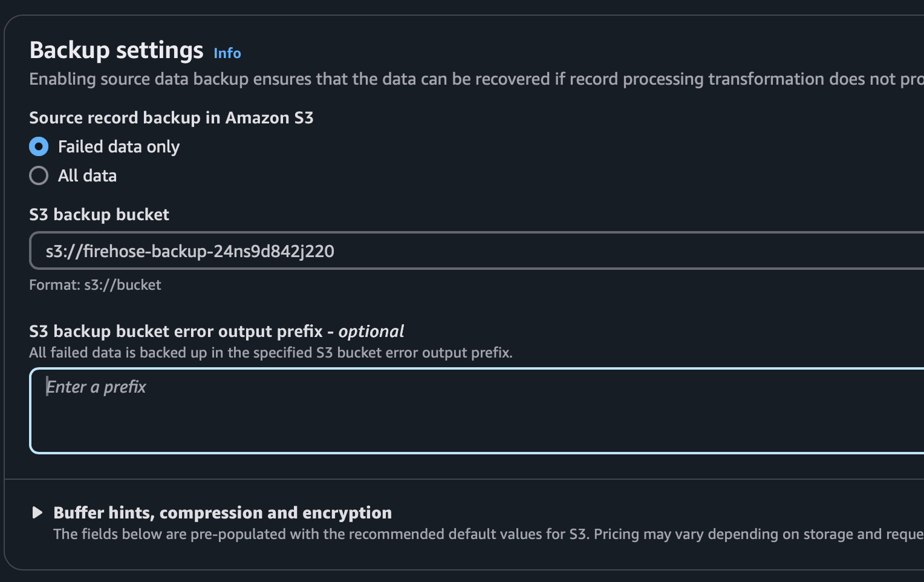Focus the S3 backup bucket input field
The width and height of the screenshot is (924, 582).
[x=477, y=250]
